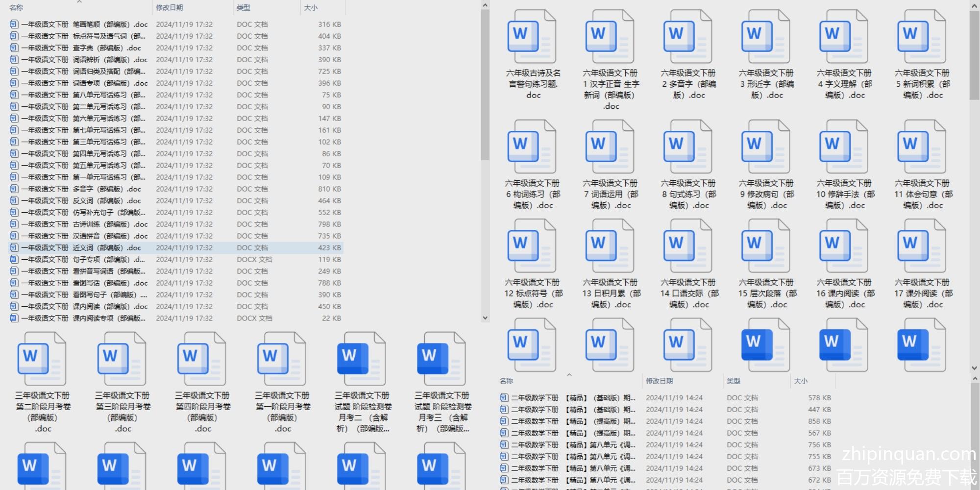This screenshot has width=980, height=490.
Task: Click scroll-down arrow of 六年级 icon view
Action: [x=974, y=367]
